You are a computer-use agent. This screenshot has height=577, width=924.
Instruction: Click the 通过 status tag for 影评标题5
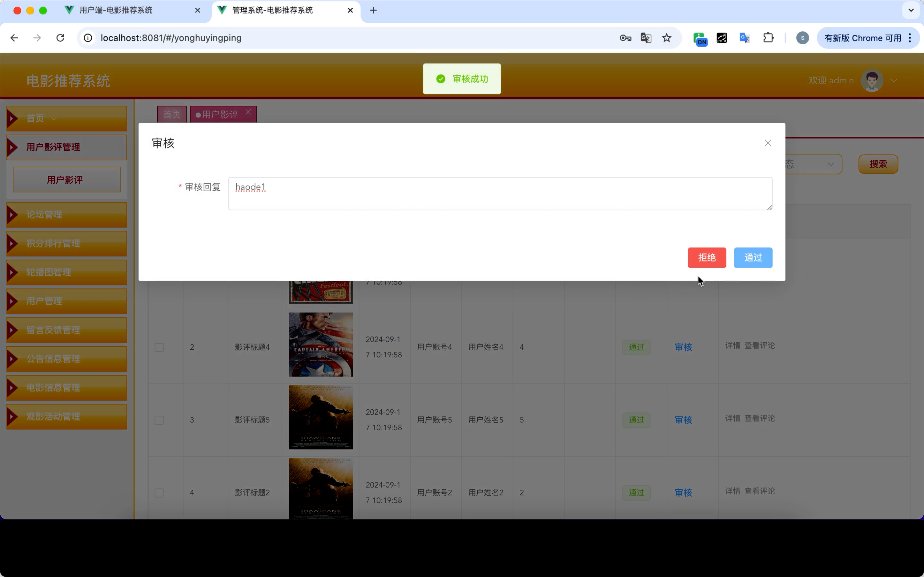(x=636, y=420)
